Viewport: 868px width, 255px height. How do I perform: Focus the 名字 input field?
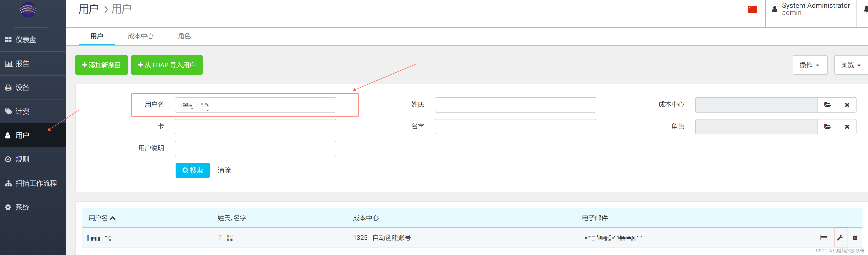pyautogui.click(x=515, y=127)
